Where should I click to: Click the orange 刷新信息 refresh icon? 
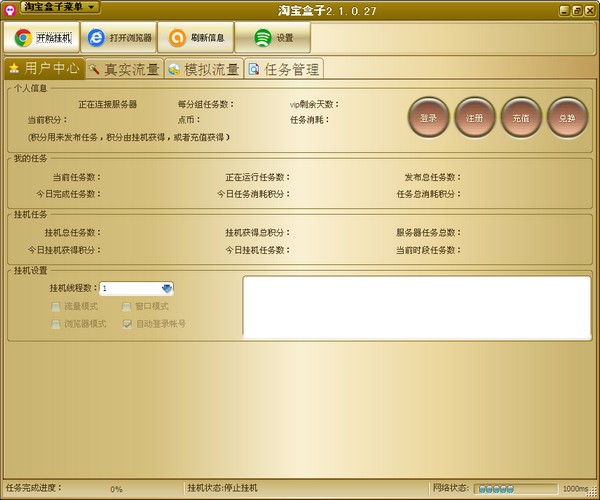[177, 38]
